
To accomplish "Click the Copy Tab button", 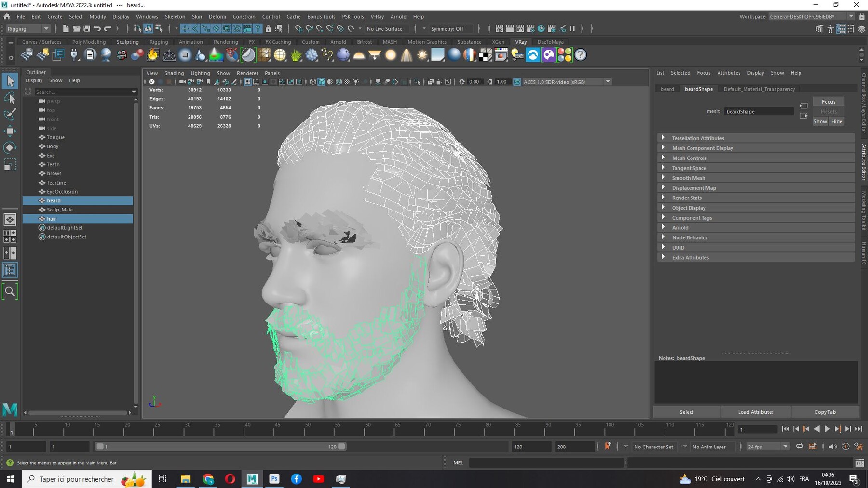I will 825,412.
